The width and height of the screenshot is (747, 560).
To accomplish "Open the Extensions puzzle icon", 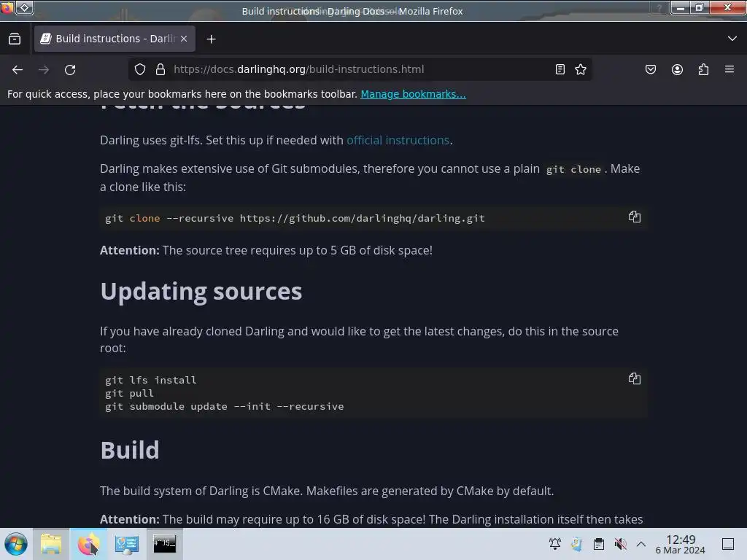I will (703, 69).
